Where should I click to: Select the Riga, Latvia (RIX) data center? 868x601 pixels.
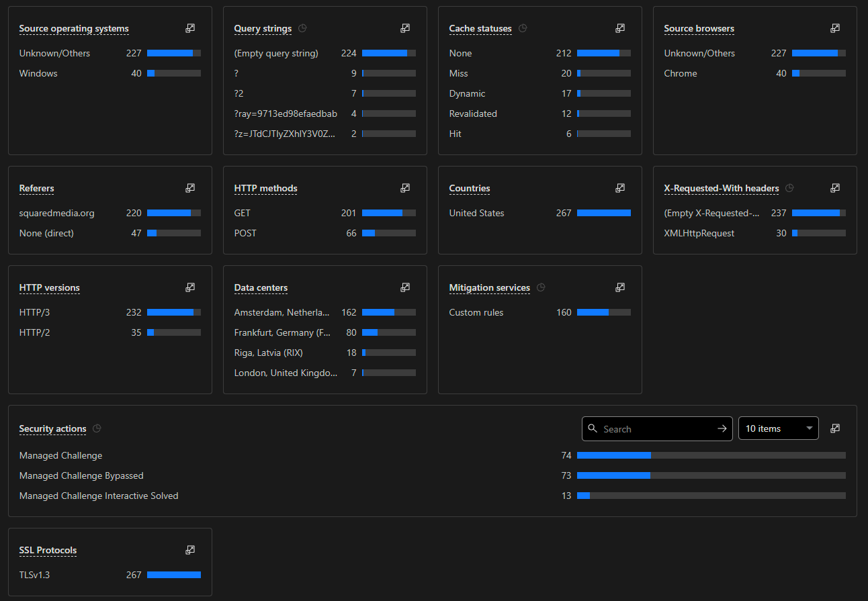click(x=325, y=353)
